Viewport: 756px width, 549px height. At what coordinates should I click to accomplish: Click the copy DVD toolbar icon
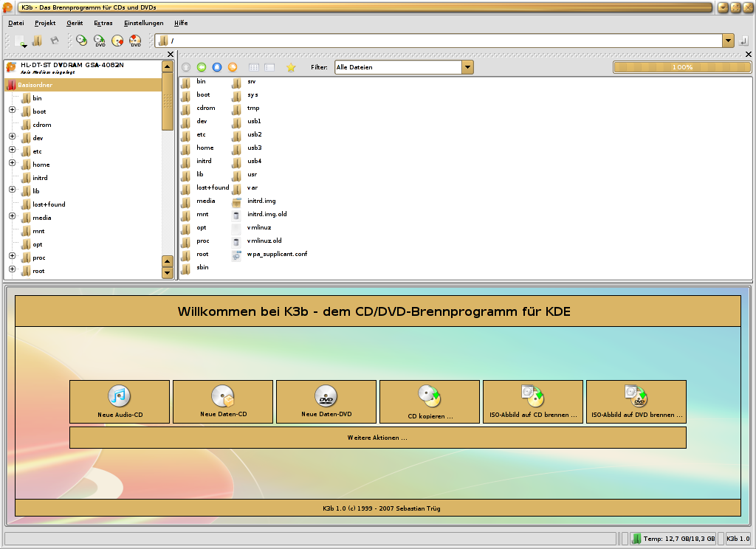[x=100, y=41]
